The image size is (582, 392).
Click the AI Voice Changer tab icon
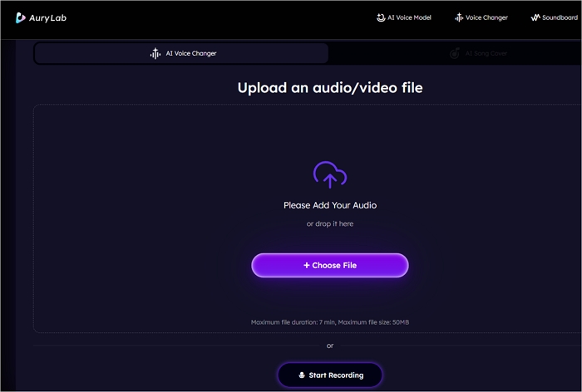point(155,54)
